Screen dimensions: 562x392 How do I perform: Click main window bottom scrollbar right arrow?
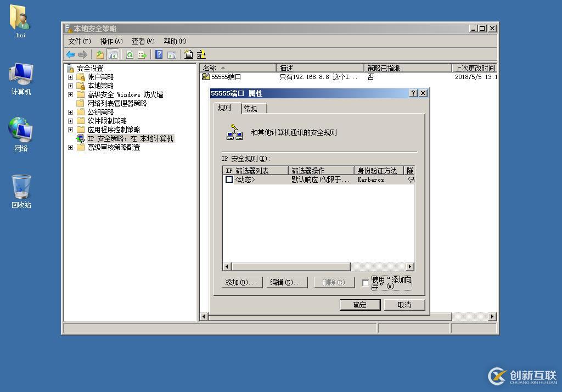(492, 317)
